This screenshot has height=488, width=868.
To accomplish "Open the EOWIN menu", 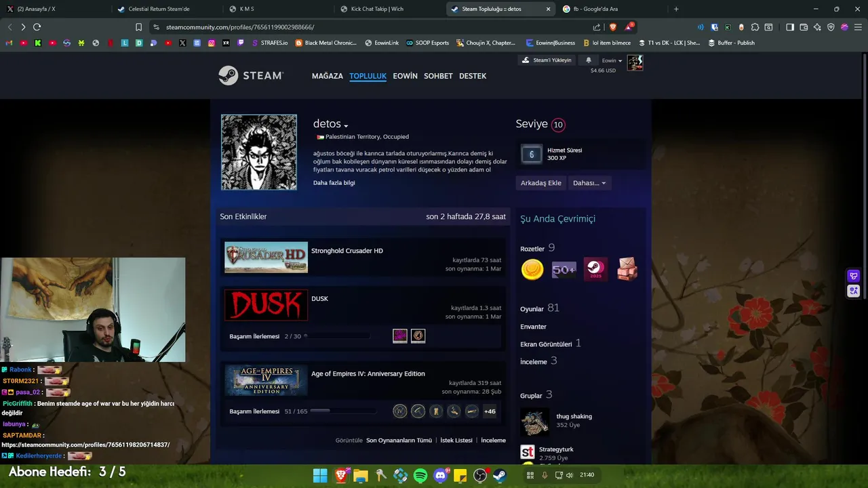I will pos(405,76).
